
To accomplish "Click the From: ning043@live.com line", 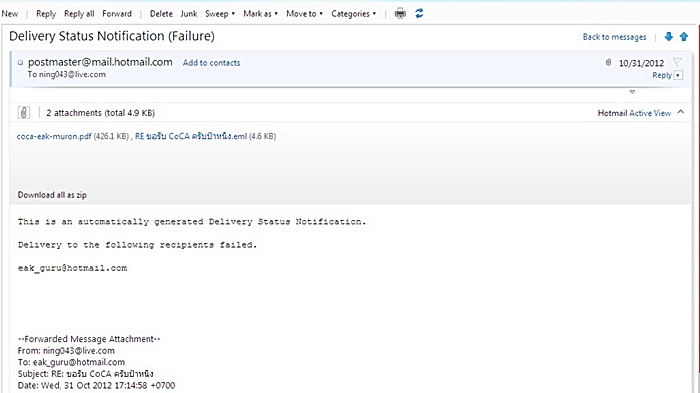I will point(66,351).
